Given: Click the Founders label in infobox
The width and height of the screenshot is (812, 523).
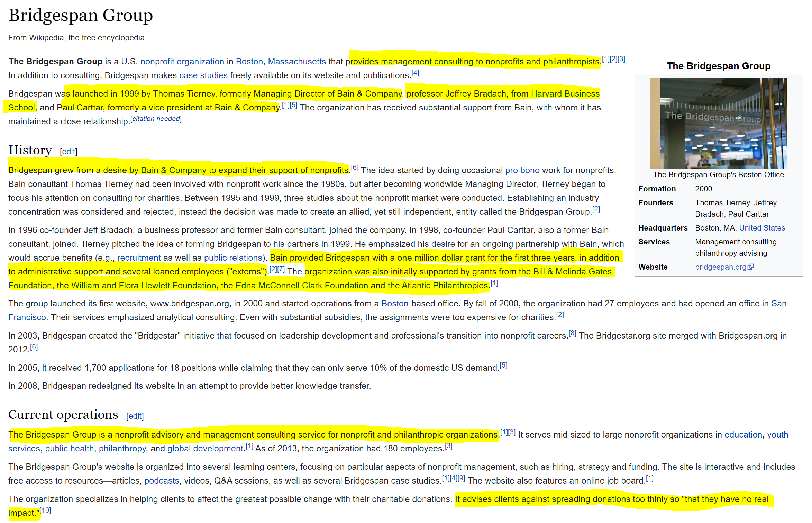Looking at the screenshot, I should coord(656,202).
